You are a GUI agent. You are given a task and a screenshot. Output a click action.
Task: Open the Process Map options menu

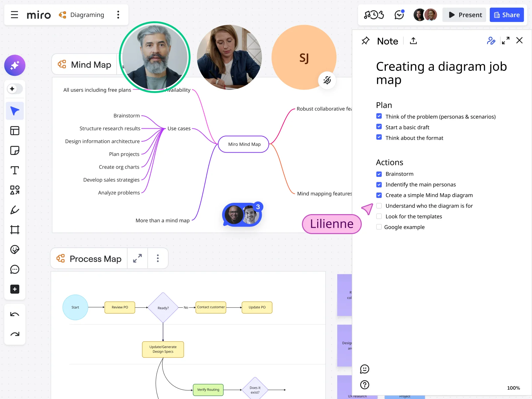tap(158, 258)
